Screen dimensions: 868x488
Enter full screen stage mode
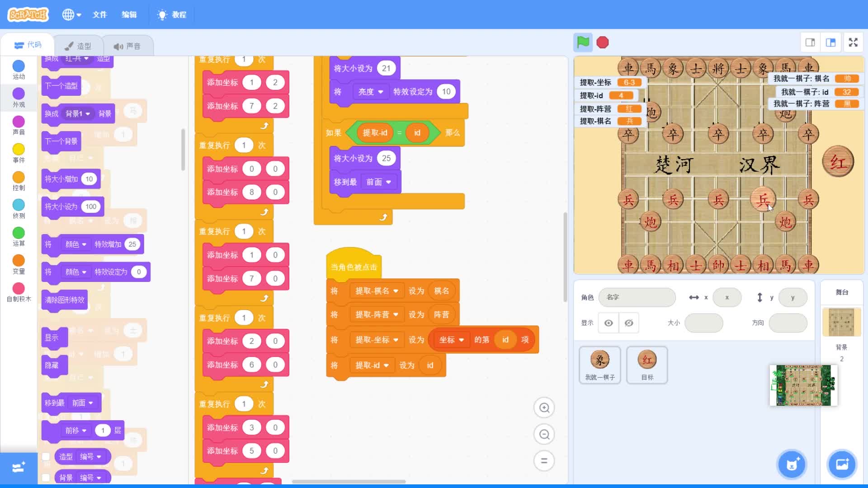[x=853, y=42]
